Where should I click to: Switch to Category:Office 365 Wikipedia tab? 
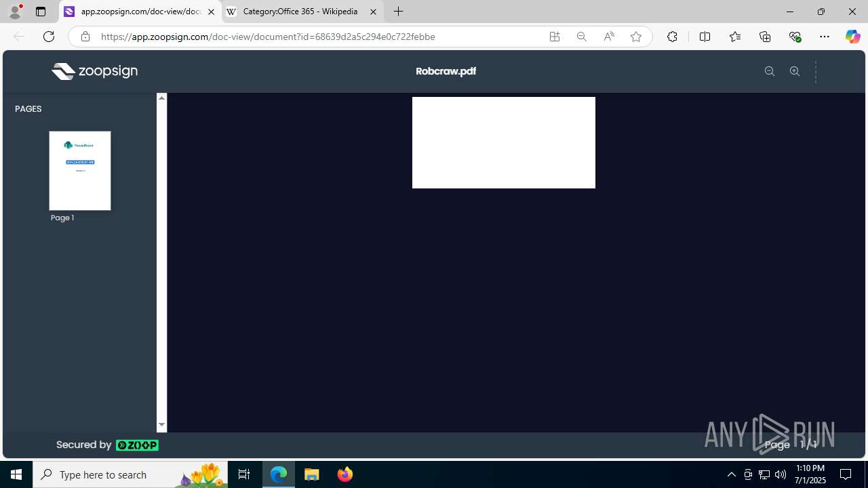pos(302,12)
